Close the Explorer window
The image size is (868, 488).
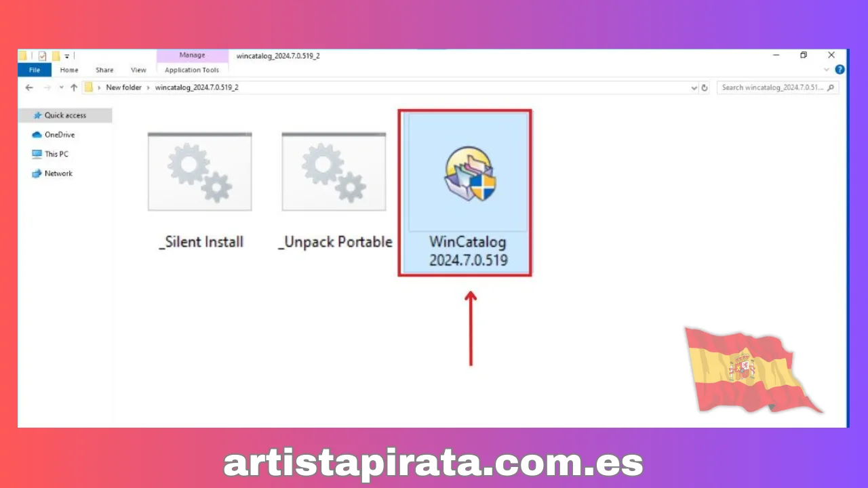(x=831, y=55)
